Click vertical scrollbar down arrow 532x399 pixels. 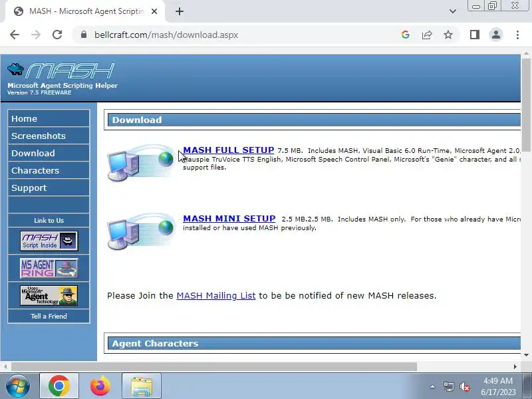(x=526, y=355)
